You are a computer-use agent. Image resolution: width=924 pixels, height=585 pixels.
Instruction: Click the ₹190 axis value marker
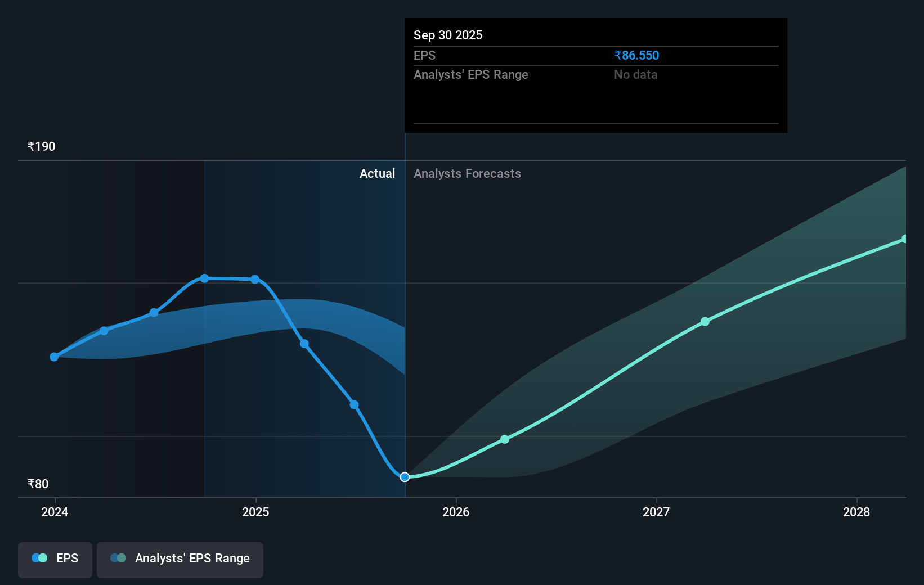pos(41,146)
